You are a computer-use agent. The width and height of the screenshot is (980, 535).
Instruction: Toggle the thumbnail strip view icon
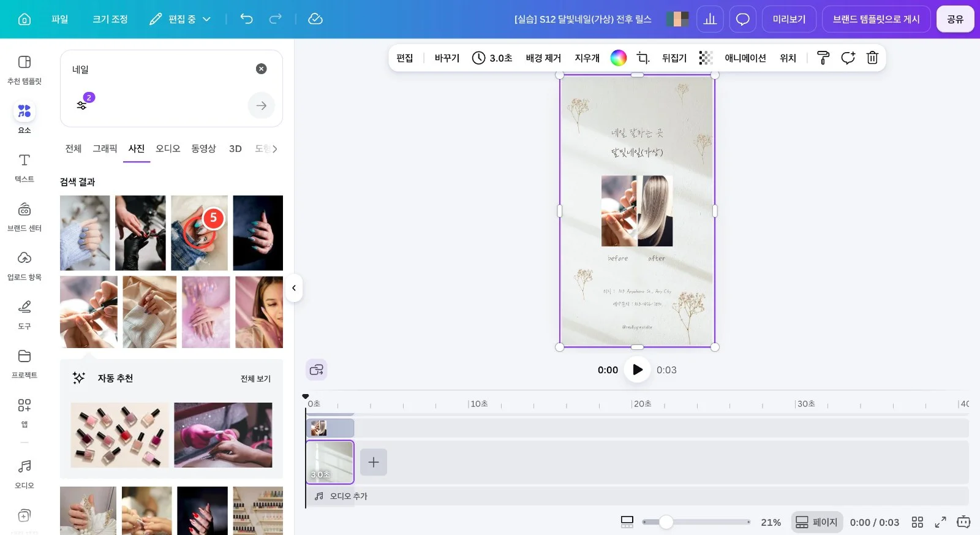tap(627, 522)
